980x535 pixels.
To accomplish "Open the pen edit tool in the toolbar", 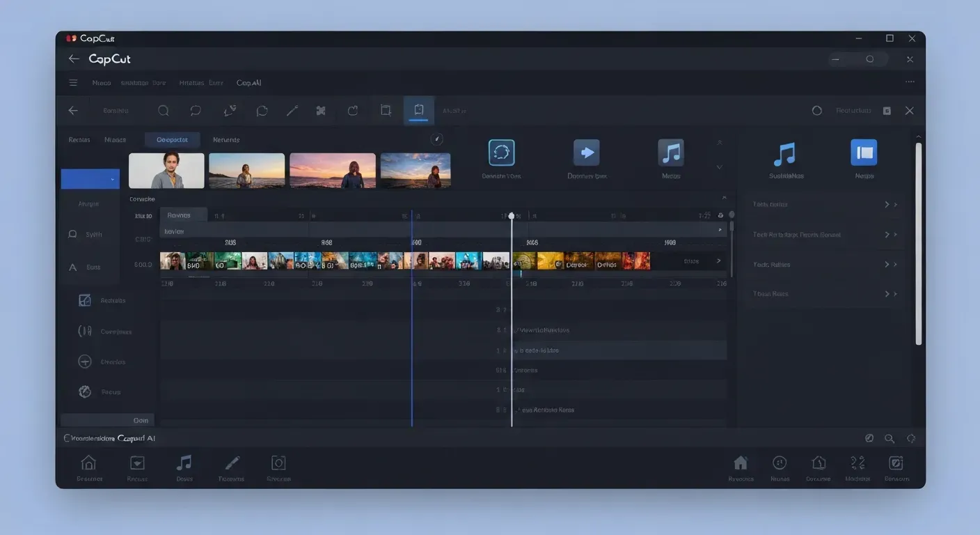I will [x=292, y=110].
